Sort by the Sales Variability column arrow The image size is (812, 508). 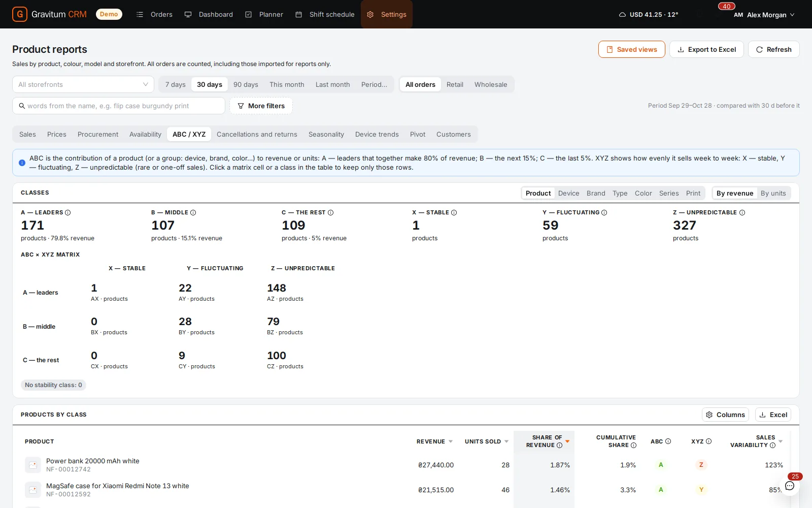[x=781, y=441]
